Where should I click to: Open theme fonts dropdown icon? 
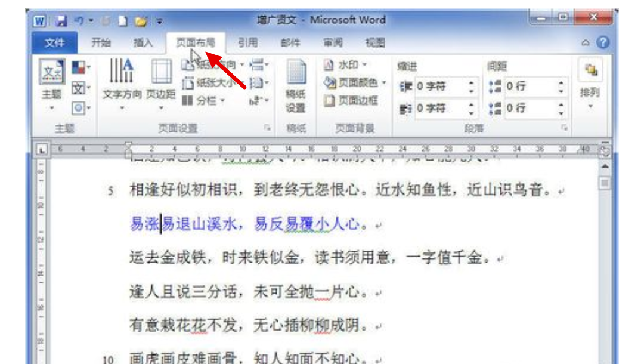point(81,88)
